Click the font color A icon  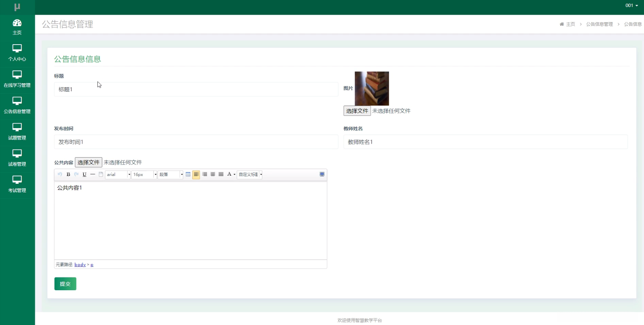point(229,174)
